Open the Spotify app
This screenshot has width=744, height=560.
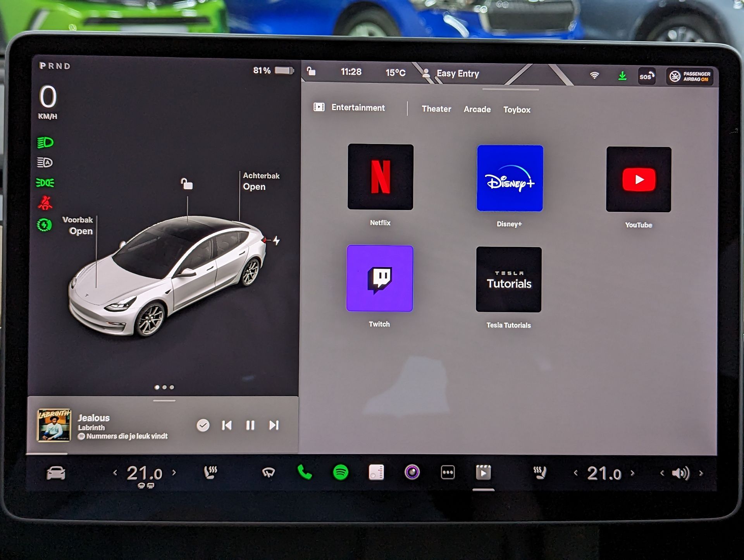pyautogui.click(x=341, y=472)
